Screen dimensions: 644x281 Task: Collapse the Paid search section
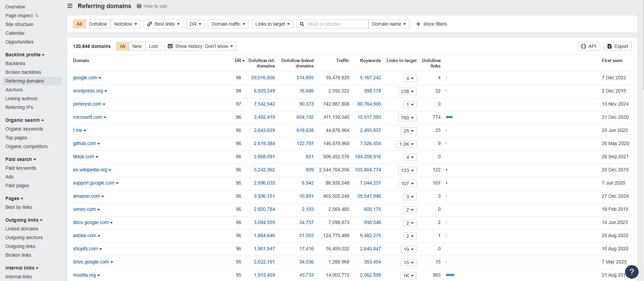click(x=21, y=159)
